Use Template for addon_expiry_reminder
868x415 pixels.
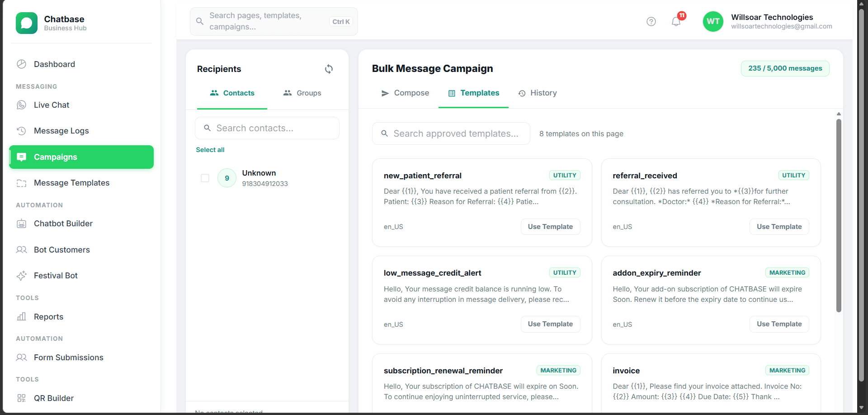779,324
